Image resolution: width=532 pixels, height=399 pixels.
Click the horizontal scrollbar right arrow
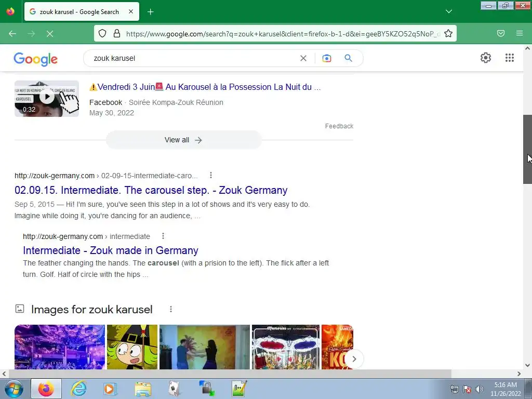(519, 374)
